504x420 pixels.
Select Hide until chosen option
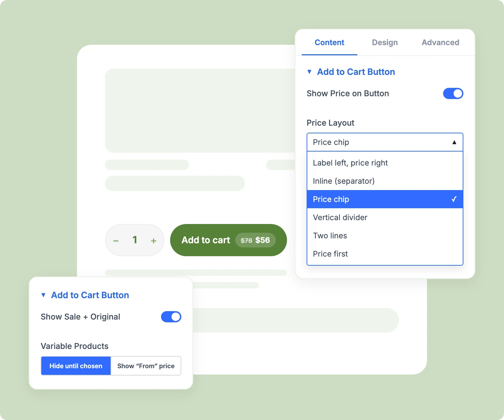pos(76,366)
